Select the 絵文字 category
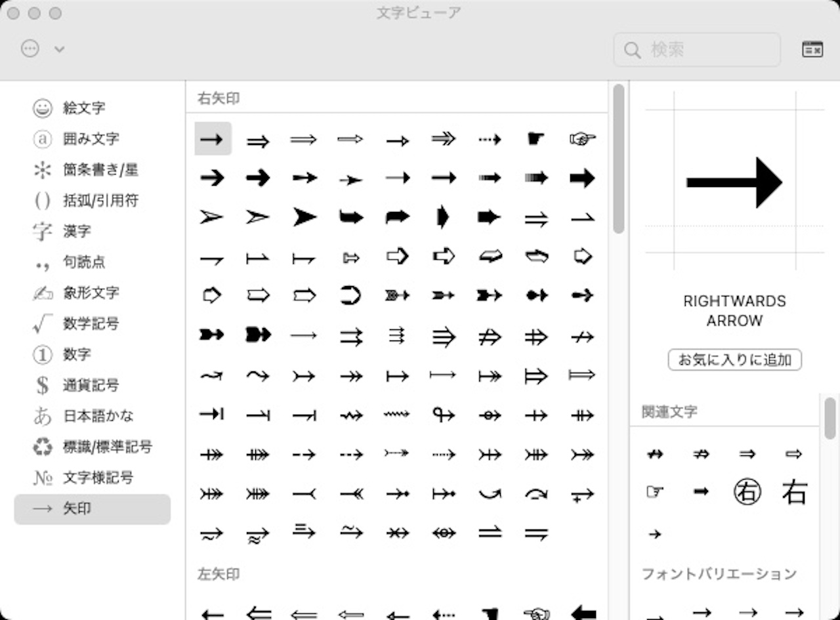840x620 pixels. pos(92,108)
